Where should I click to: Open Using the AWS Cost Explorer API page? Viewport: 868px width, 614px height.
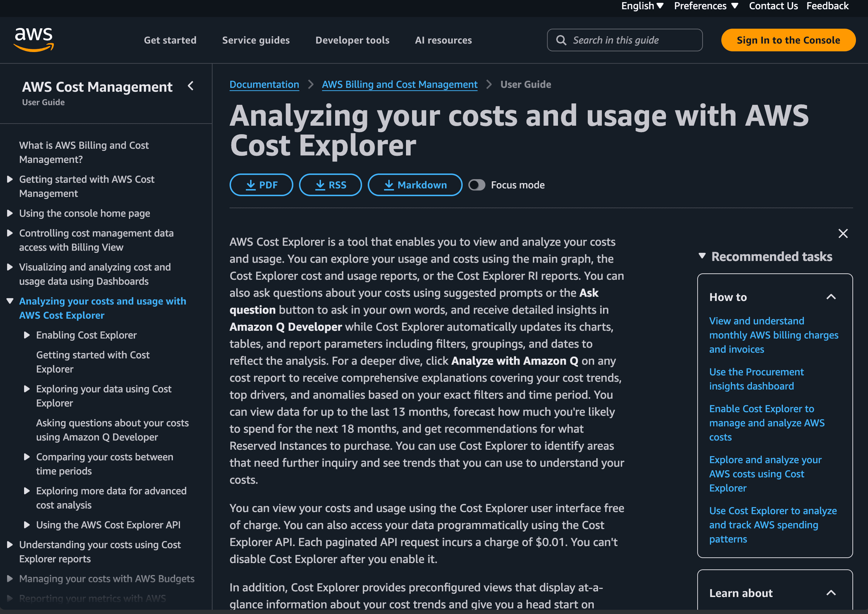[x=108, y=525]
